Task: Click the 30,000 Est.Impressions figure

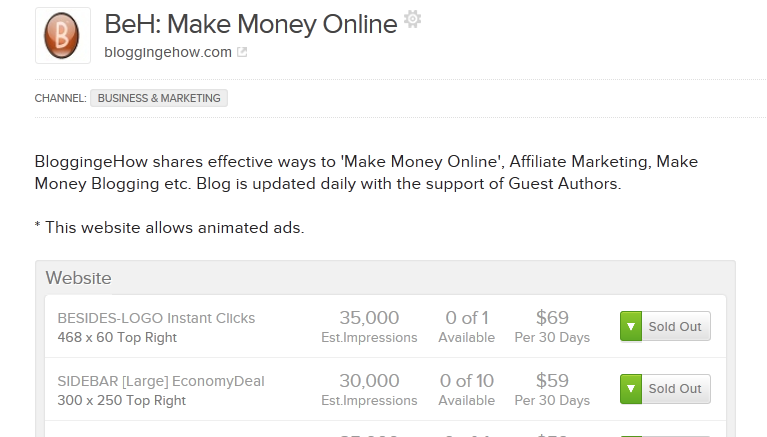Action: pos(369,390)
